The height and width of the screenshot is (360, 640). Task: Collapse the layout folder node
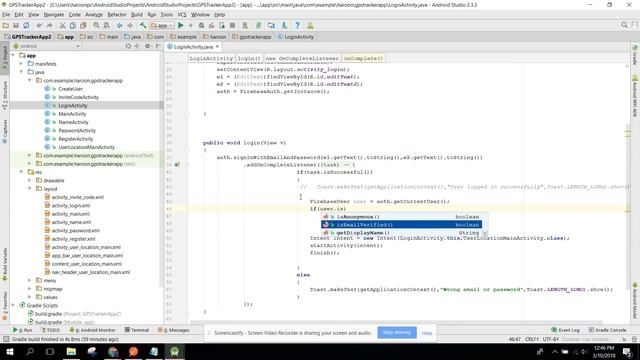pyautogui.click(x=29, y=189)
